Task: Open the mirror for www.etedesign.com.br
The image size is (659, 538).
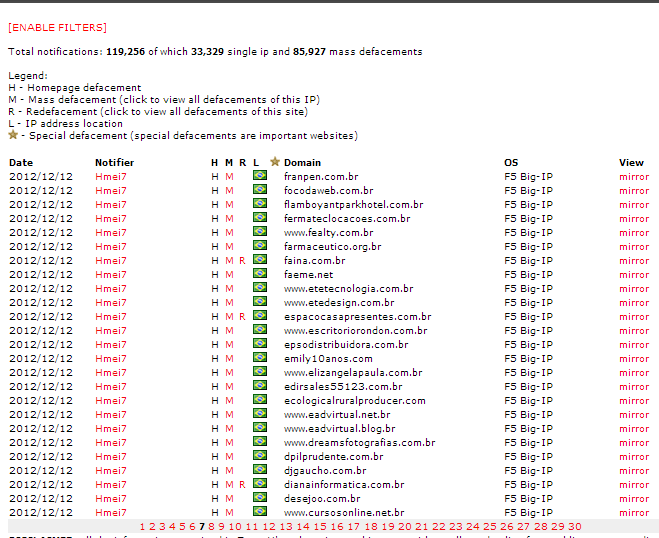Action: [x=634, y=303]
